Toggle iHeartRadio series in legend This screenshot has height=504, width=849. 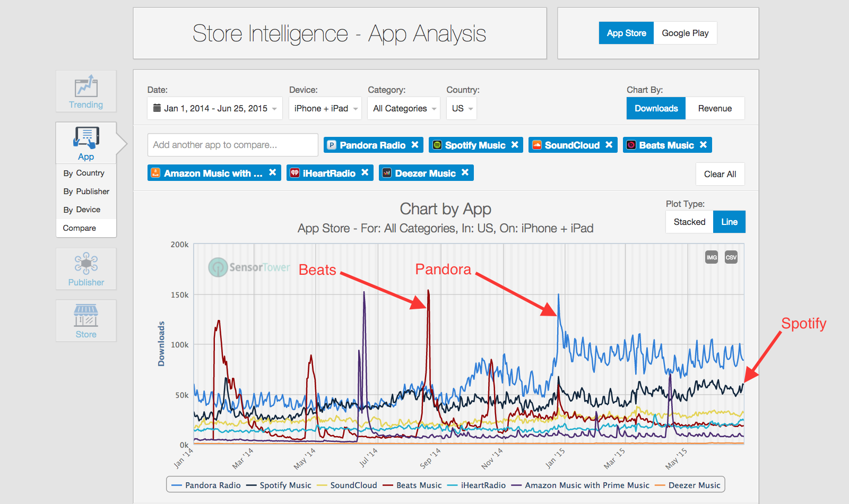pyautogui.click(x=477, y=485)
